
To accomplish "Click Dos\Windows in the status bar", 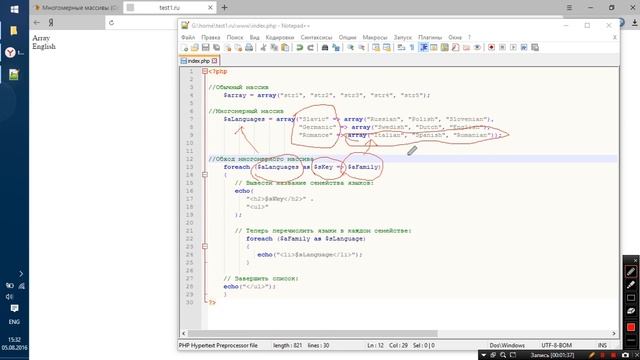I will [x=507, y=345].
